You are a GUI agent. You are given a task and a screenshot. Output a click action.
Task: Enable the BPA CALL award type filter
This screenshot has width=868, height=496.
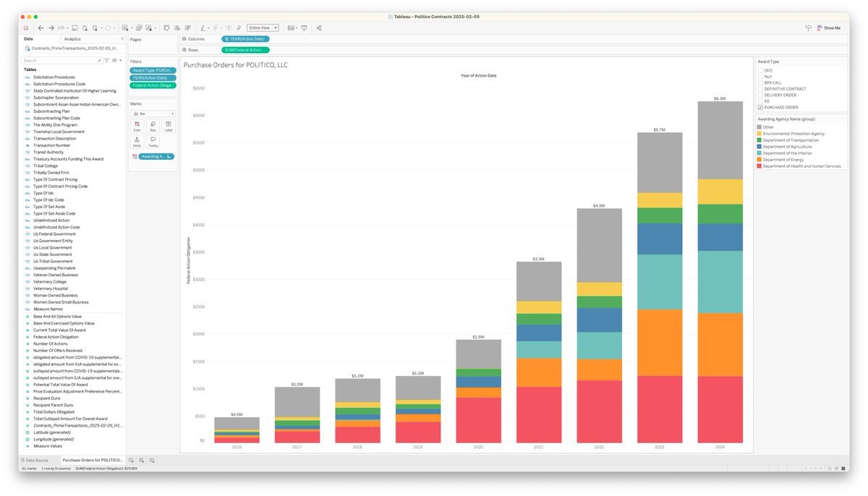click(760, 82)
